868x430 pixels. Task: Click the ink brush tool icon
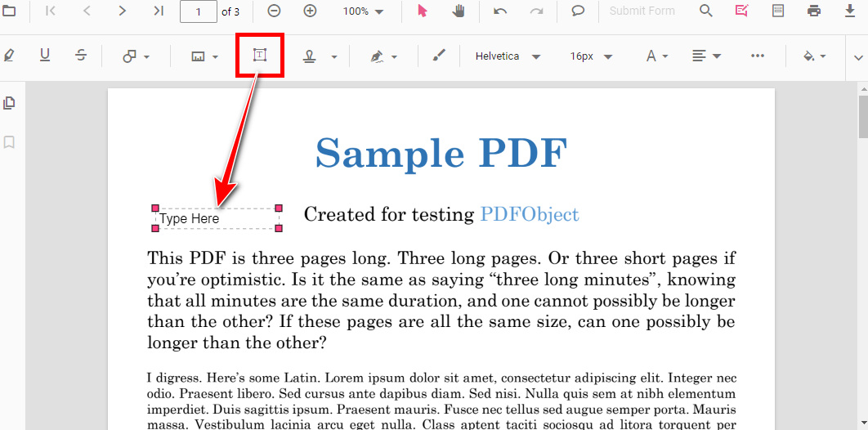click(x=440, y=56)
